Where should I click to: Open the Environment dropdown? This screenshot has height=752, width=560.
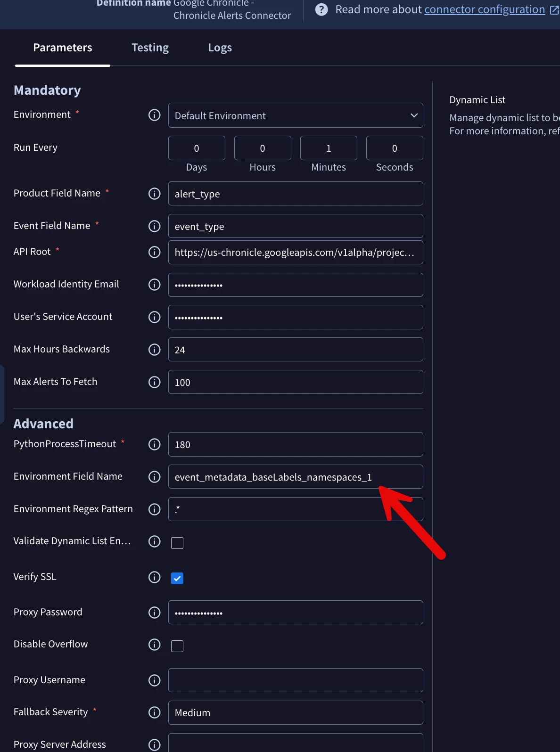click(296, 115)
